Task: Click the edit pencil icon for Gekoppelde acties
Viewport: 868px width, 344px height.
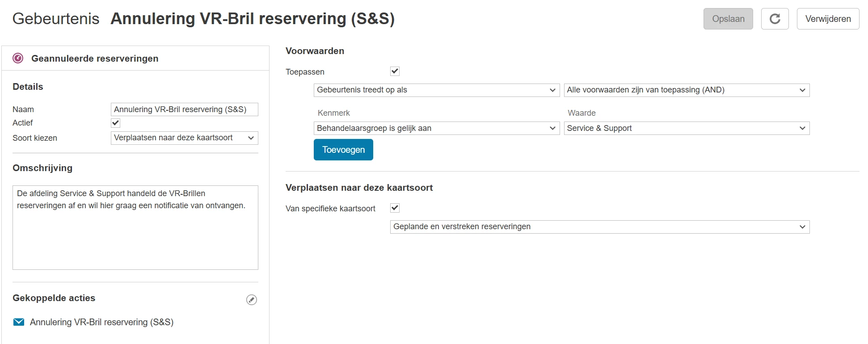Action: coord(252,300)
